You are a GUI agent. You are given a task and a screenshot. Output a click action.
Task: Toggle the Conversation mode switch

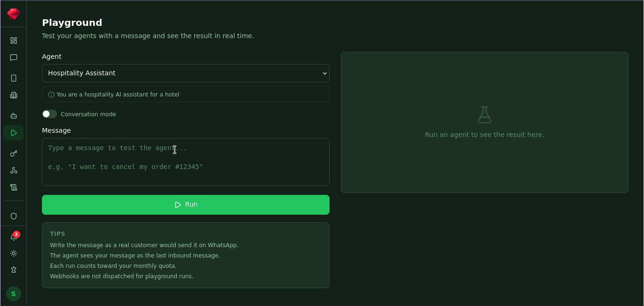pyautogui.click(x=50, y=114)
